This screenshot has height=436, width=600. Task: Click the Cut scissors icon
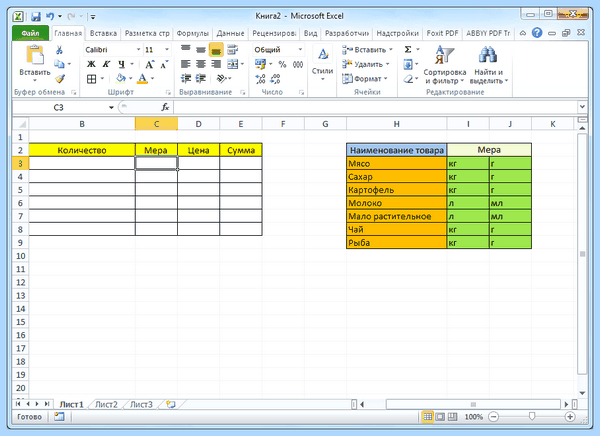coord(59,50)
